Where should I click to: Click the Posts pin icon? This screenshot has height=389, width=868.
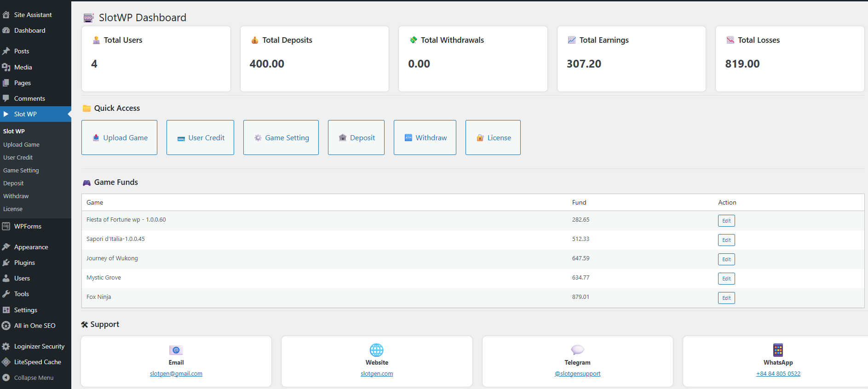(6, 51)
